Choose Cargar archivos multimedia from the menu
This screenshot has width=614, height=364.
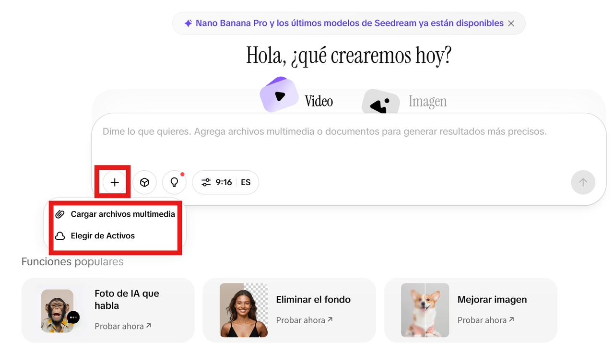(122, 214)
